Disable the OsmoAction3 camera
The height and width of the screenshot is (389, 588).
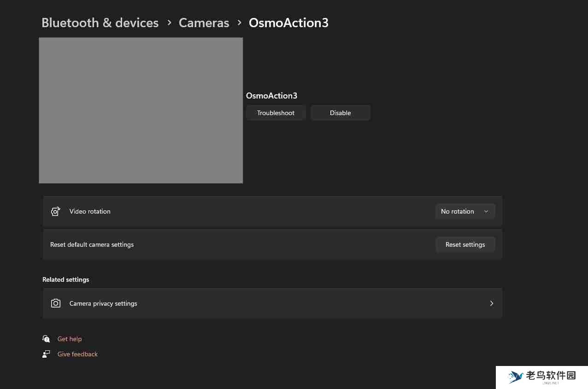[340, 113]
